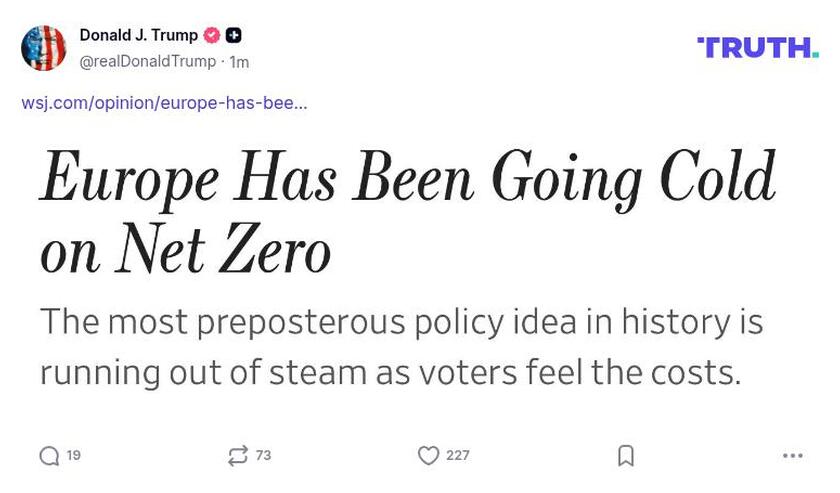Click the reply count 19
The width and height of the screenshot is (840, 493).
(74, 456)
